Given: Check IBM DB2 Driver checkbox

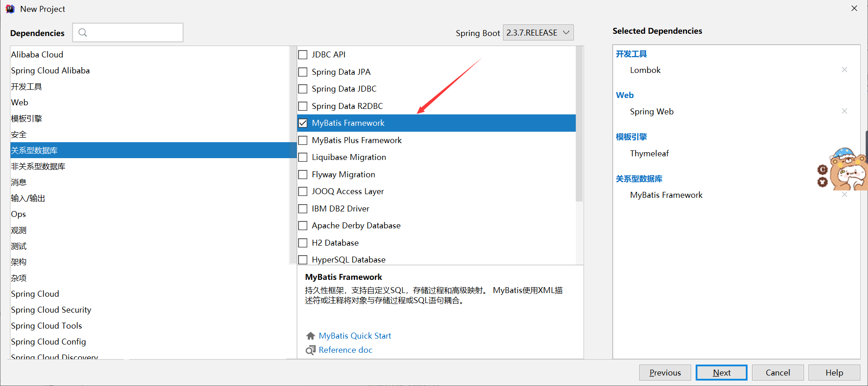Looking at the screenshot, I should 303,209.
